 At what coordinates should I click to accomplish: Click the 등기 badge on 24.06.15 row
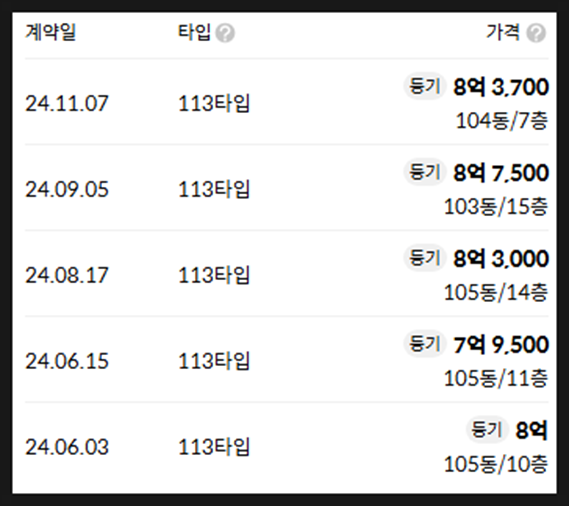click(x=424, y=344)
